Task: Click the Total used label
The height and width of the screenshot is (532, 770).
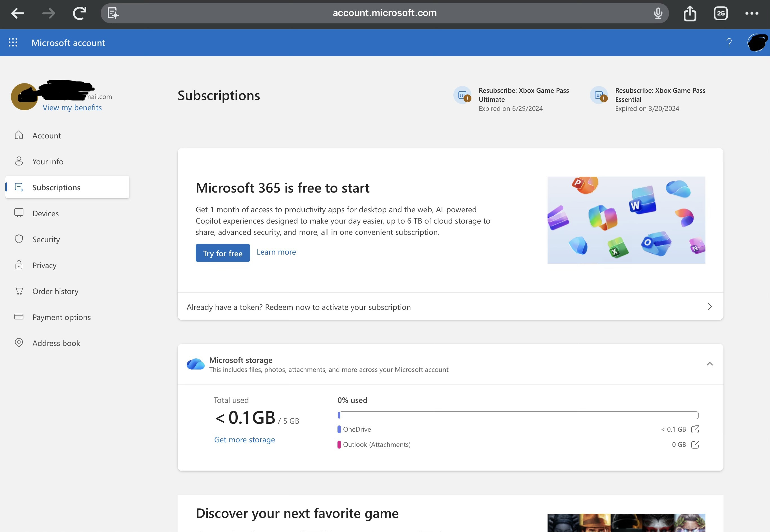Action: click(231, 400)
